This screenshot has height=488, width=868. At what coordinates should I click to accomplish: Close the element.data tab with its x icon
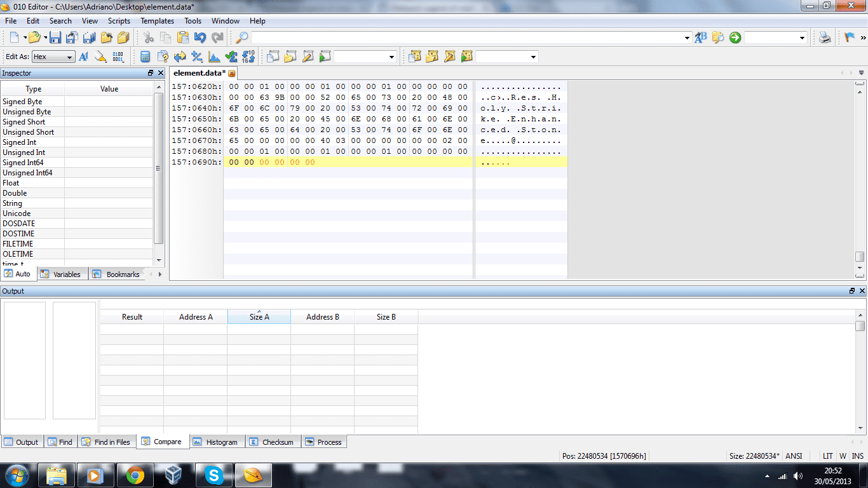tap(232, 74)
